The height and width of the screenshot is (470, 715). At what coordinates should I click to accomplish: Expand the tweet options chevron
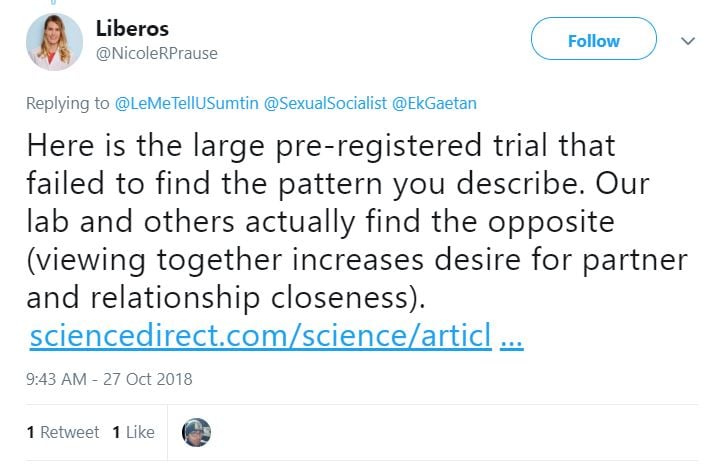tap(688, 41)
